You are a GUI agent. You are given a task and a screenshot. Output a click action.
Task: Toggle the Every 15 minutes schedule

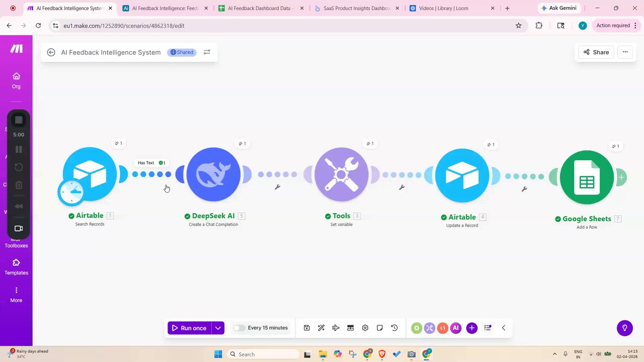pos(239,328)
